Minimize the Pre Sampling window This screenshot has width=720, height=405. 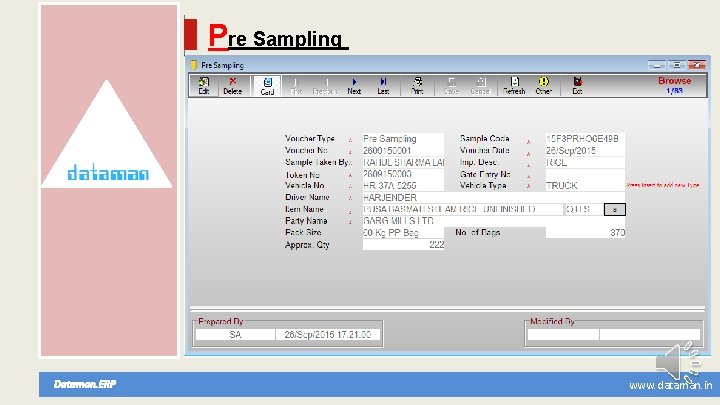[x=657, y=65]
